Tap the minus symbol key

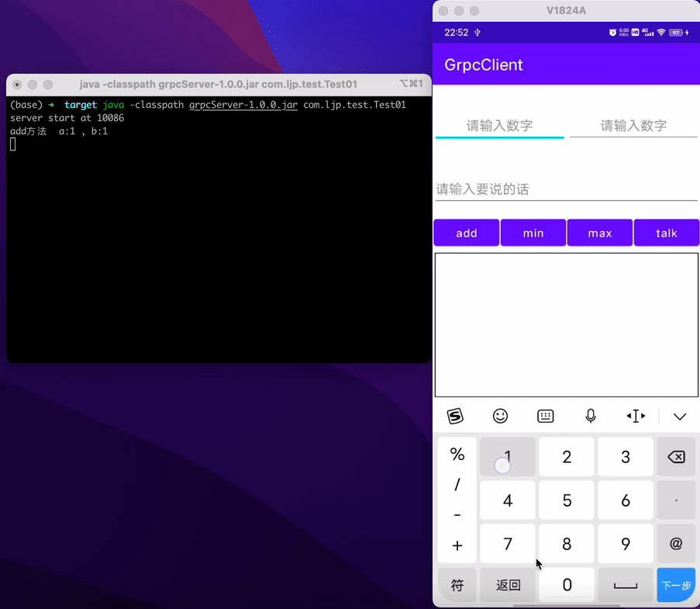tap(457, 514)
